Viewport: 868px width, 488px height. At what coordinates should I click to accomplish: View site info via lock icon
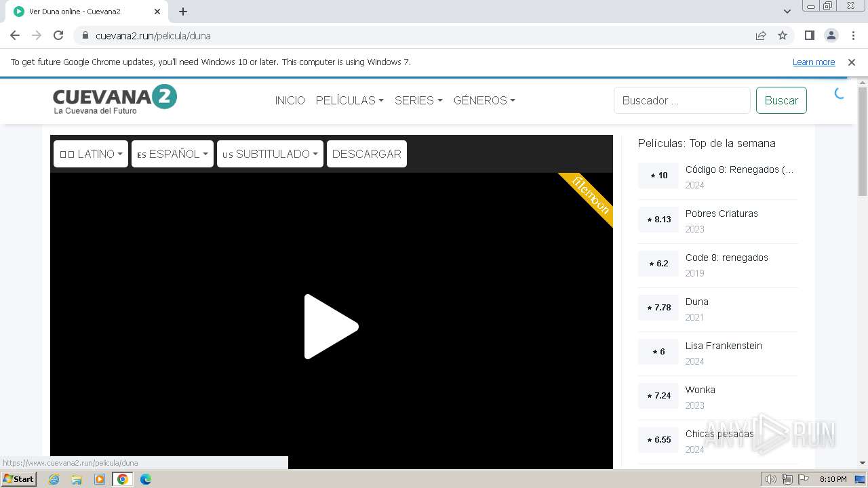(85, 35)
